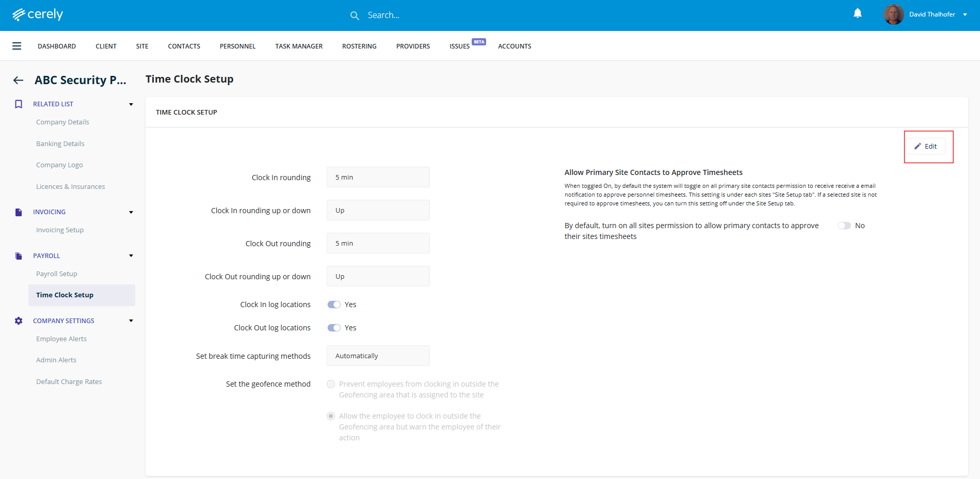Collapse the Related List section arrow
980x479 pixels.
131,104
